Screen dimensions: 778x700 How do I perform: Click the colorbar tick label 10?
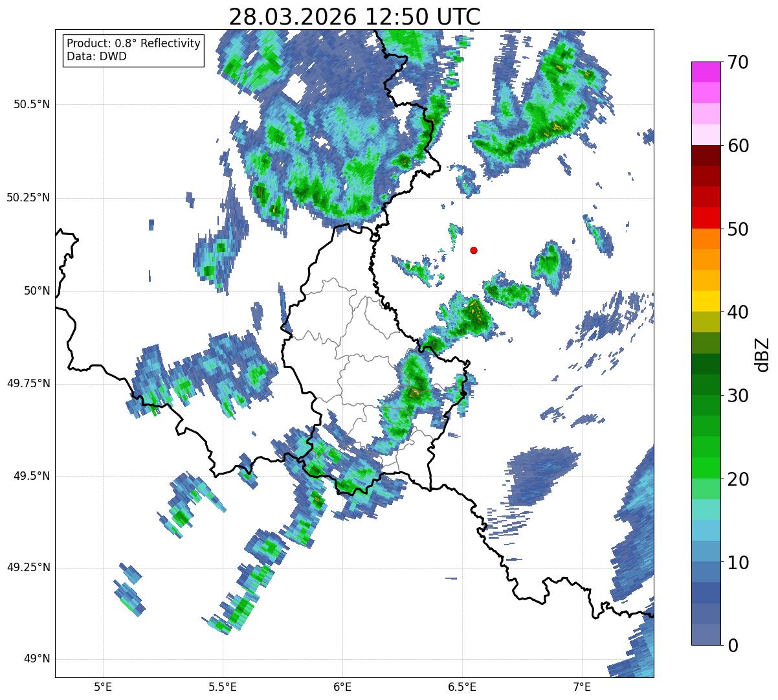(x=738, y=562)
